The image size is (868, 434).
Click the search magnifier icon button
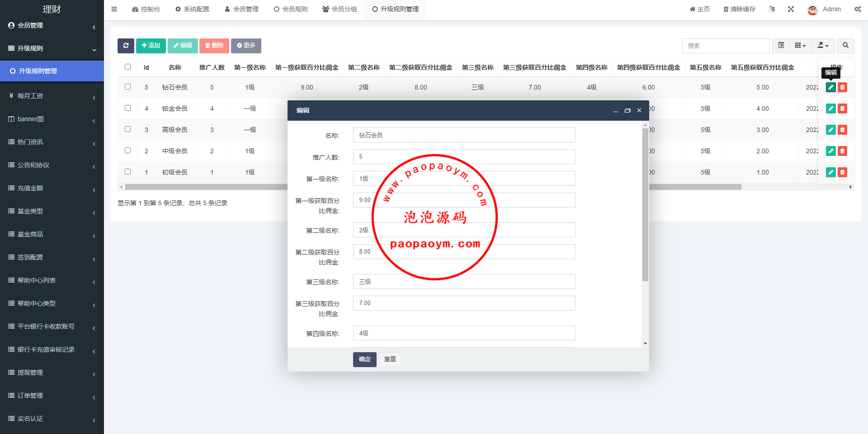pos(845,46)
